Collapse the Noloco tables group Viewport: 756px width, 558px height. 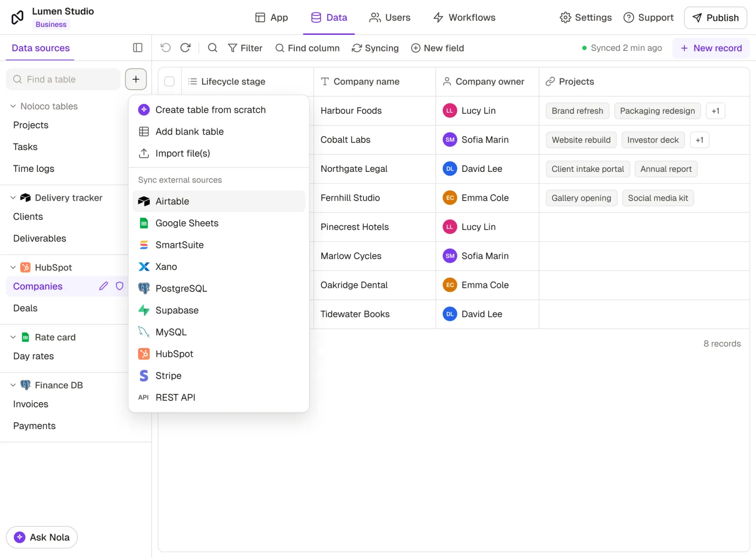click(13, 106)
